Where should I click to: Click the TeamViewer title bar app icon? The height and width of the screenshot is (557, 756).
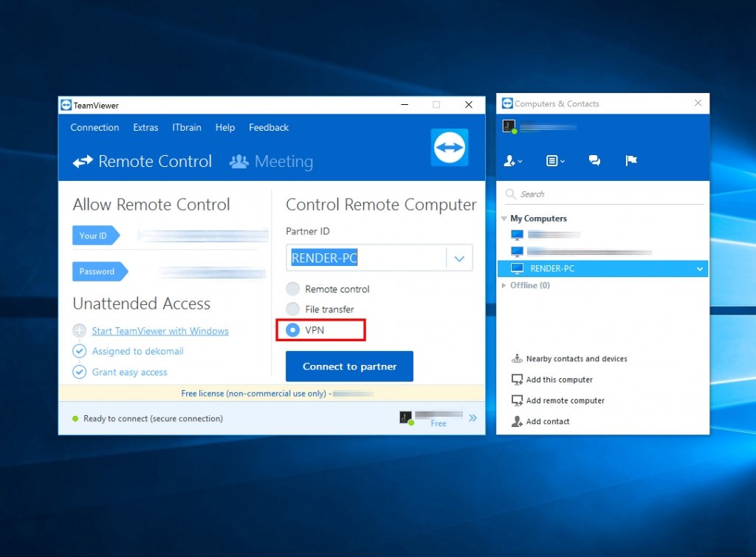coord(66,105)
